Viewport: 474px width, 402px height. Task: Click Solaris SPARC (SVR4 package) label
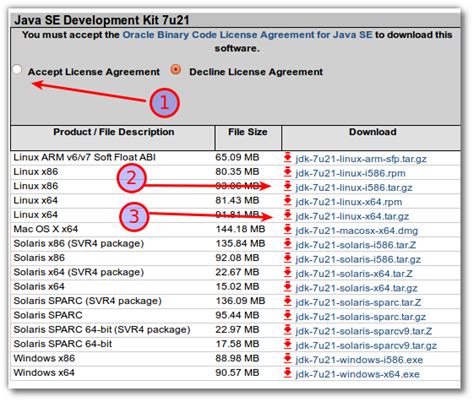click(88, 301)
